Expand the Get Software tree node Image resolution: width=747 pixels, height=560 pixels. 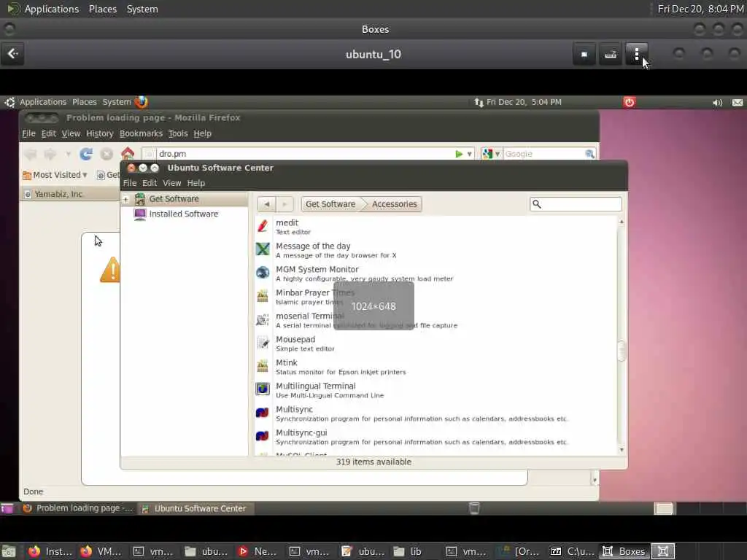coord(125,199)
